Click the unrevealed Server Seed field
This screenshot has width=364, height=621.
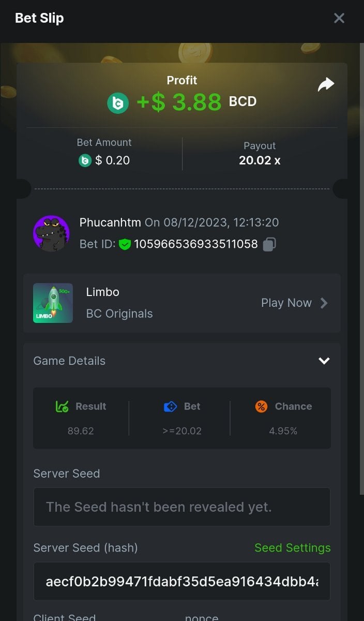pos(182,507)
